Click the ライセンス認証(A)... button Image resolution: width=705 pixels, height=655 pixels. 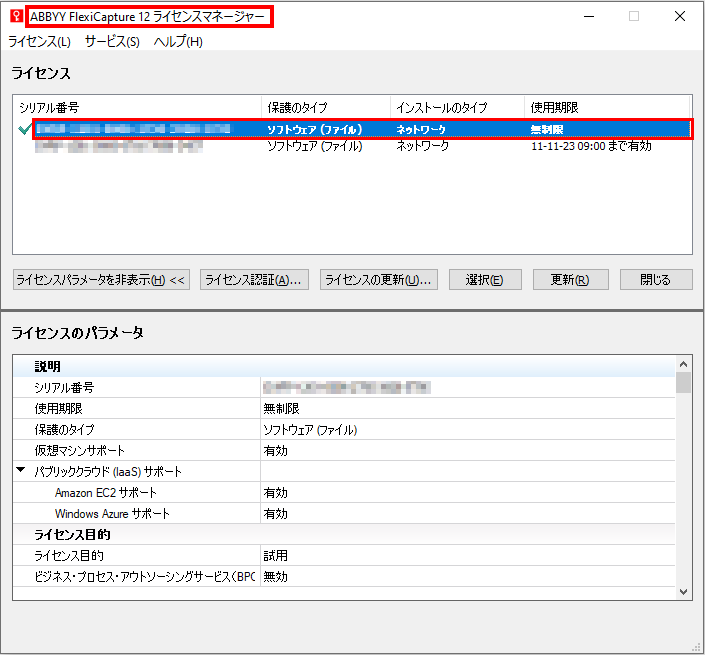(254, 280)
